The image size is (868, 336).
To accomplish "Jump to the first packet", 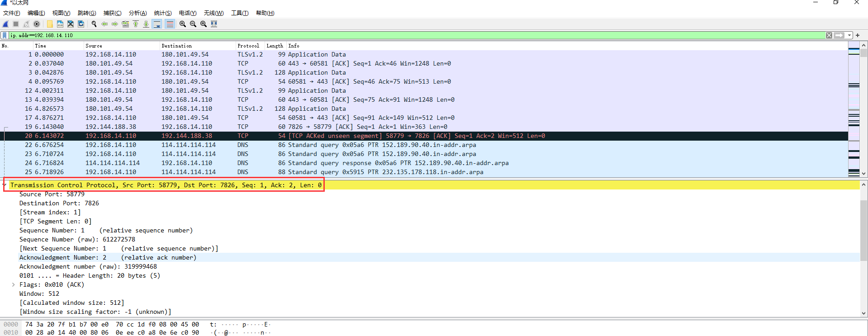I will (136, 24).
